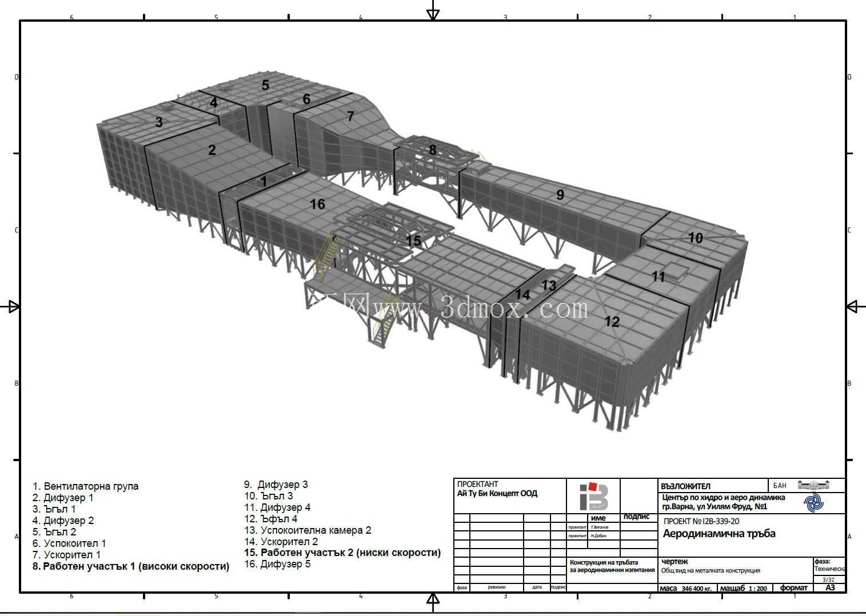
Task: Click the scale value '1 : 200'
Action: (x=757, y=588)
